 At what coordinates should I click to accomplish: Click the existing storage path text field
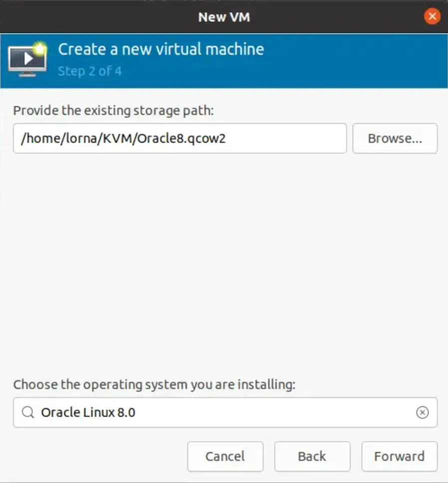click(x=180, y=138)
